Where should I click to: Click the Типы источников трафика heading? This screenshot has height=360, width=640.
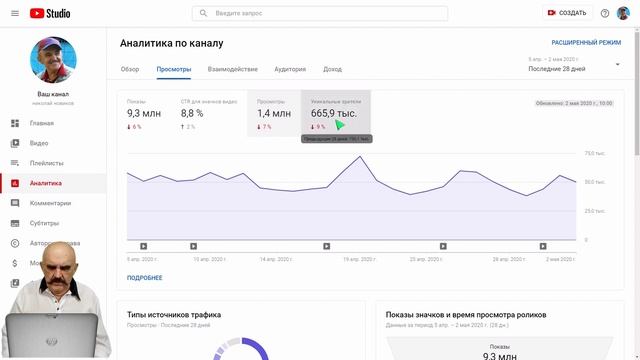point(174,315)
